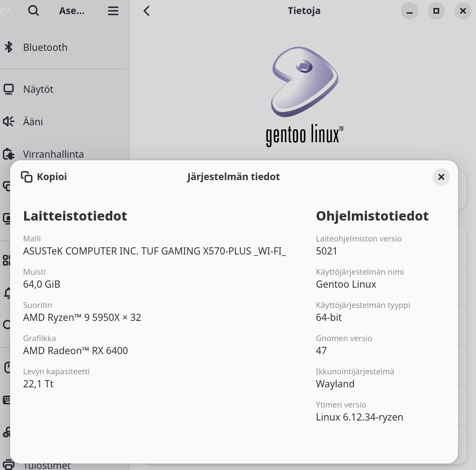Click GNOME version value 47
Screen dimensions: 476x470
321,351
